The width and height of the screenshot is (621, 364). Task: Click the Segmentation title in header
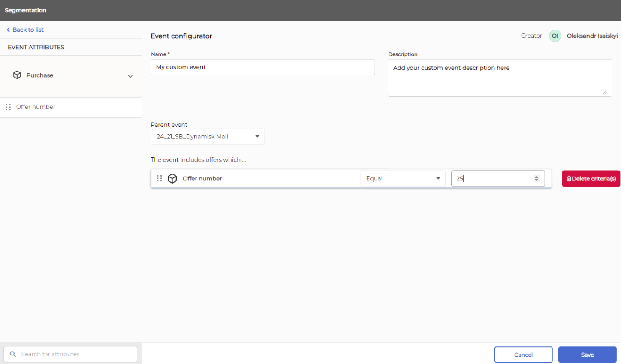pyautogui.click(x=25, y=10)
